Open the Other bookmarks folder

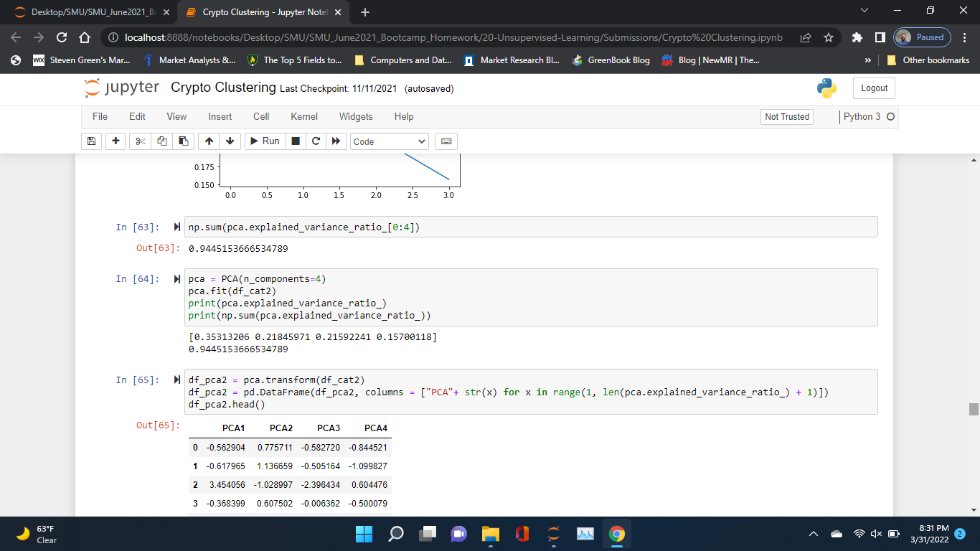pos(929,60)
